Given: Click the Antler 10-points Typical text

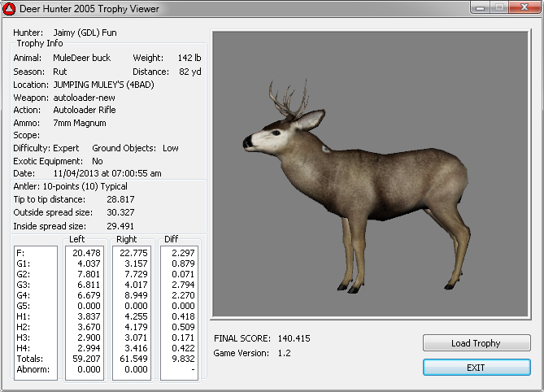Looking at the screenshot, I should point(69,186).
